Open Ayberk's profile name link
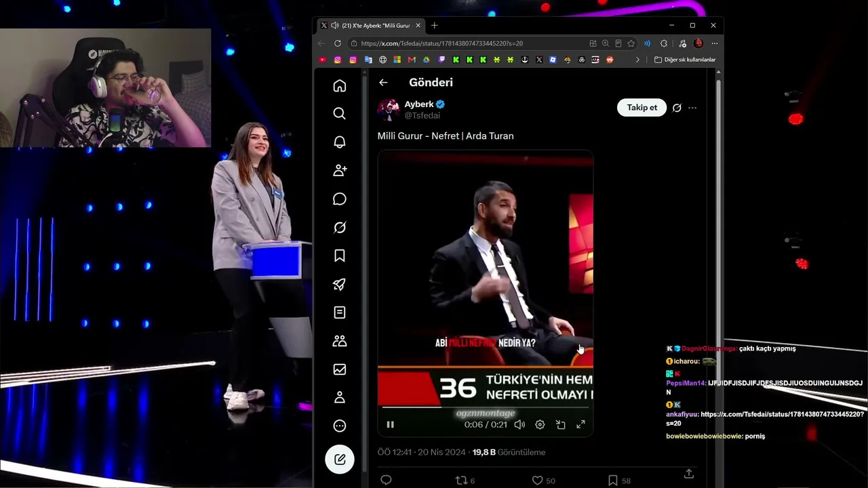 (x=419, y=104)
